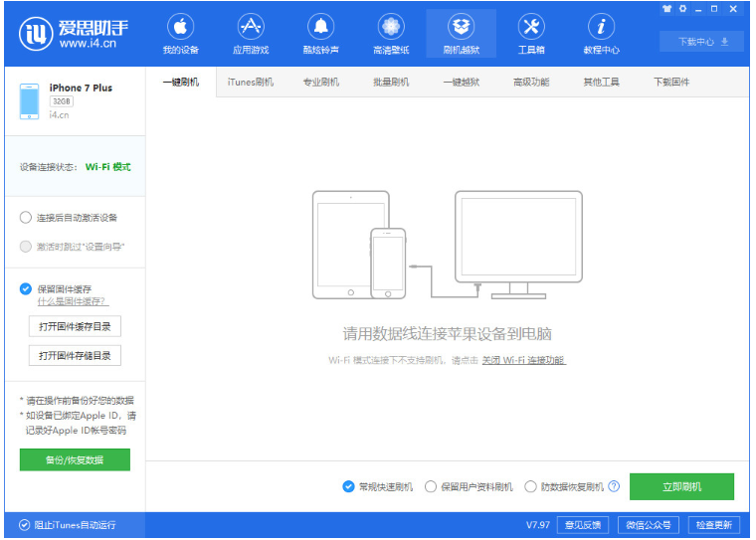The width and height of the screenshot is (756, 540).
Task: Open 刷机越狱 flash and jailbreak section
Action: tap(462, 34)
